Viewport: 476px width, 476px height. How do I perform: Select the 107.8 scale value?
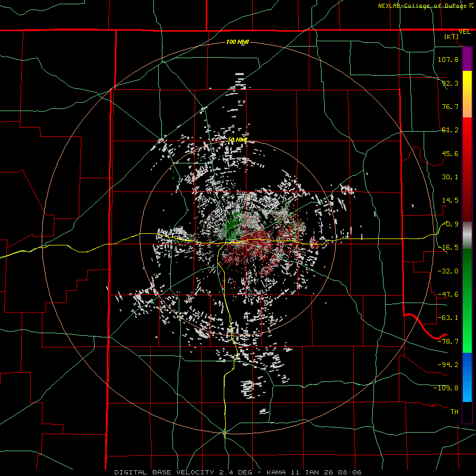coord(448,59)
